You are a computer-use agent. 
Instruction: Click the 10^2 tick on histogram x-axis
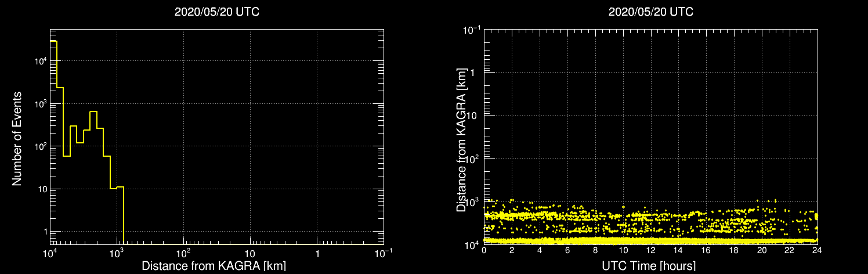(184, 253)
